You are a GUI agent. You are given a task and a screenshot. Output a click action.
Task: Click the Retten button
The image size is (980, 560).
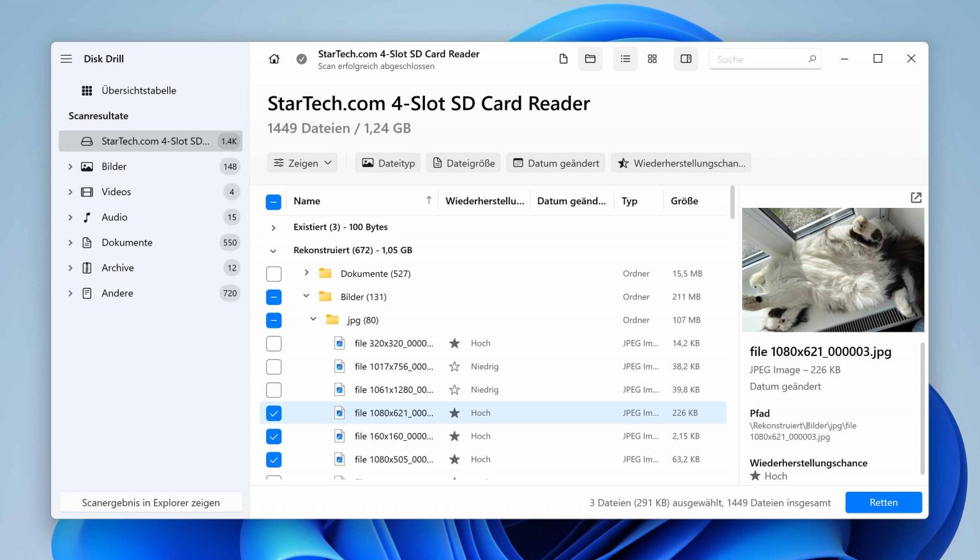tap(883, 503)
